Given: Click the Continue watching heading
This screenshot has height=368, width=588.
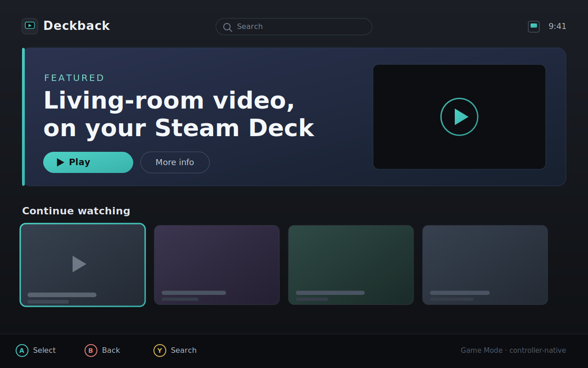Looking at the screenshot, I should pyautogui.click(x=76, y=211).
